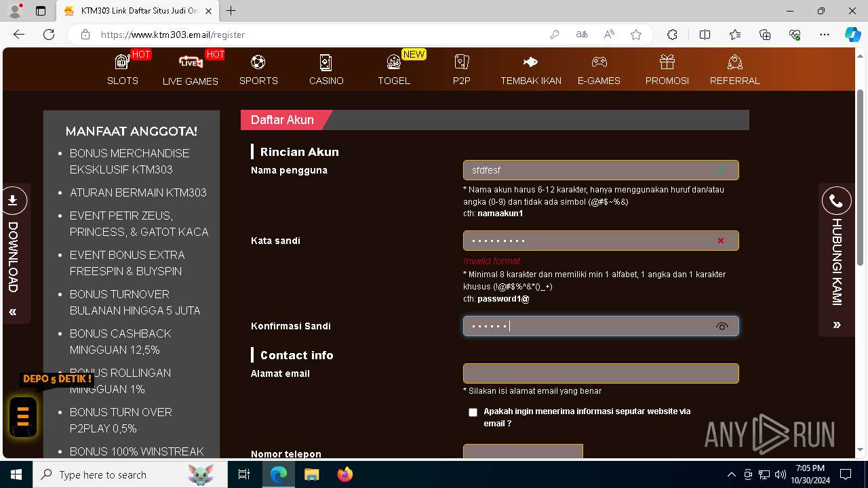
Task: Toggle split screen icon
Action: (x=705, y=35)
